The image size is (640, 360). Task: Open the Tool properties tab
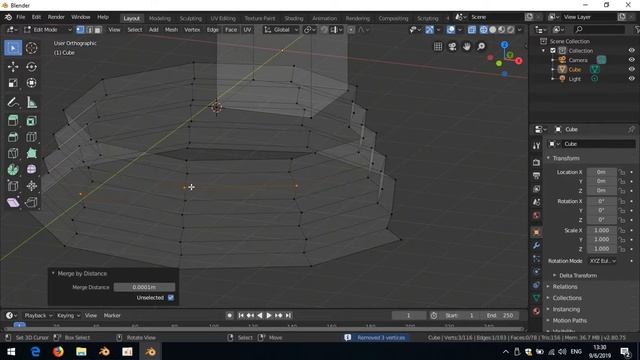[536, 146]
